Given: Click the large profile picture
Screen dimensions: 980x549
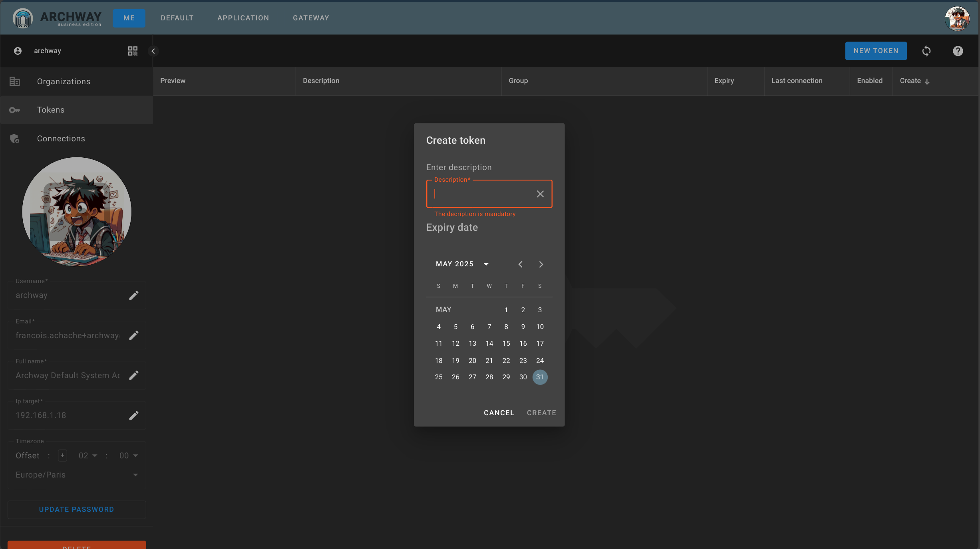Looking at the screenshot, I should [77, 212].
